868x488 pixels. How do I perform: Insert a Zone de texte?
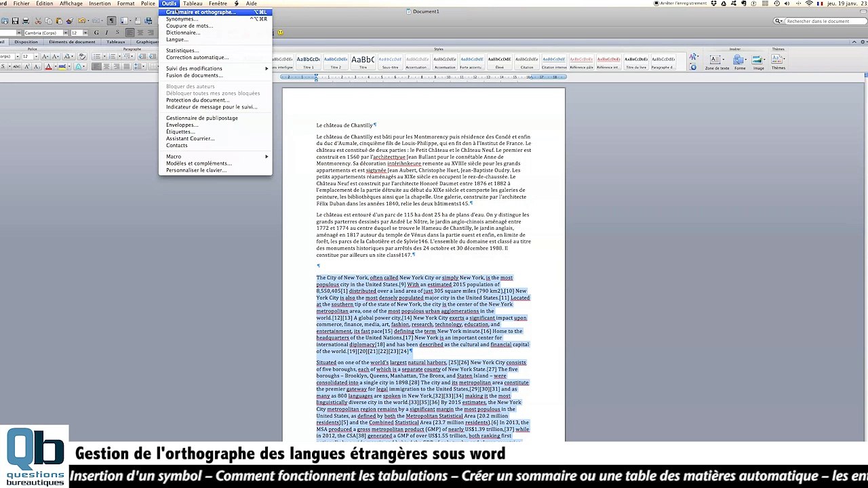717,62
